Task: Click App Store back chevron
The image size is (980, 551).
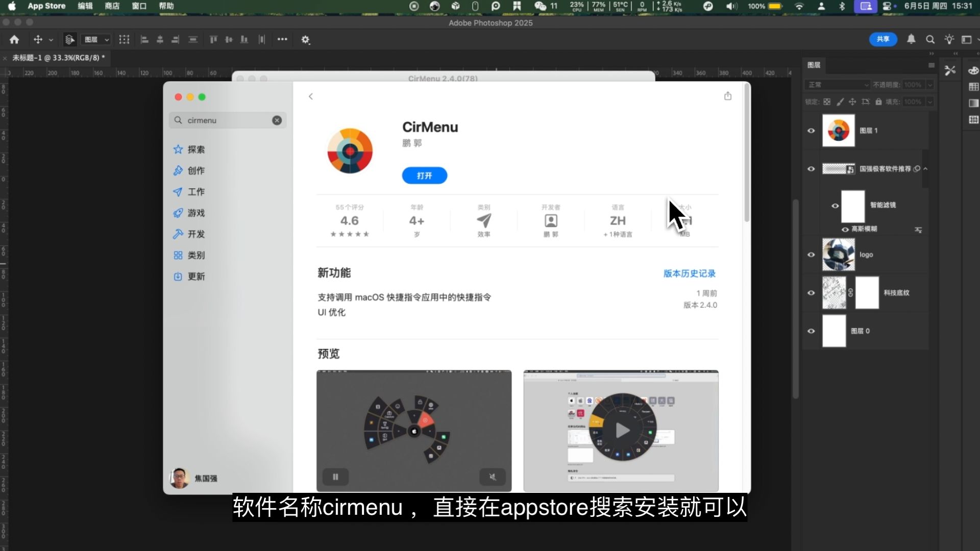Action: [x=311, y=96]
